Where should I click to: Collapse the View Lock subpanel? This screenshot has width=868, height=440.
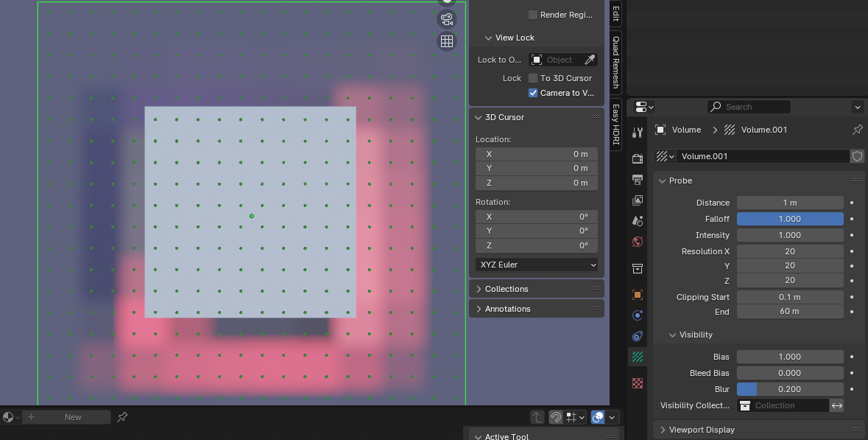(x=488, y=38)
